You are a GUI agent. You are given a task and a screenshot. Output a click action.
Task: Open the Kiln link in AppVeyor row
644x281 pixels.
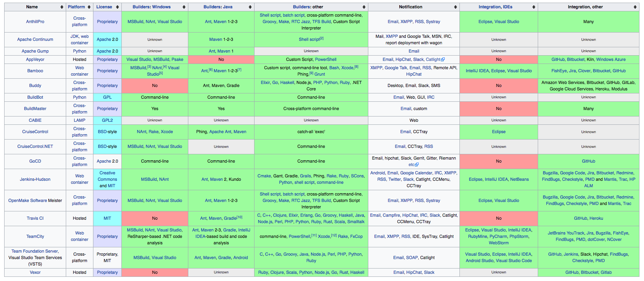pos(590,59)
